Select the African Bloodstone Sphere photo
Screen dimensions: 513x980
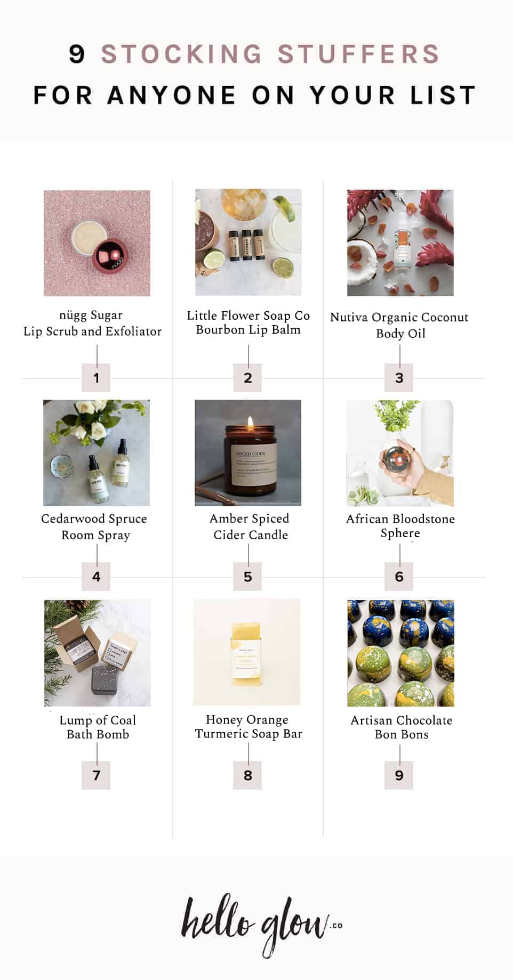(400, 453)
